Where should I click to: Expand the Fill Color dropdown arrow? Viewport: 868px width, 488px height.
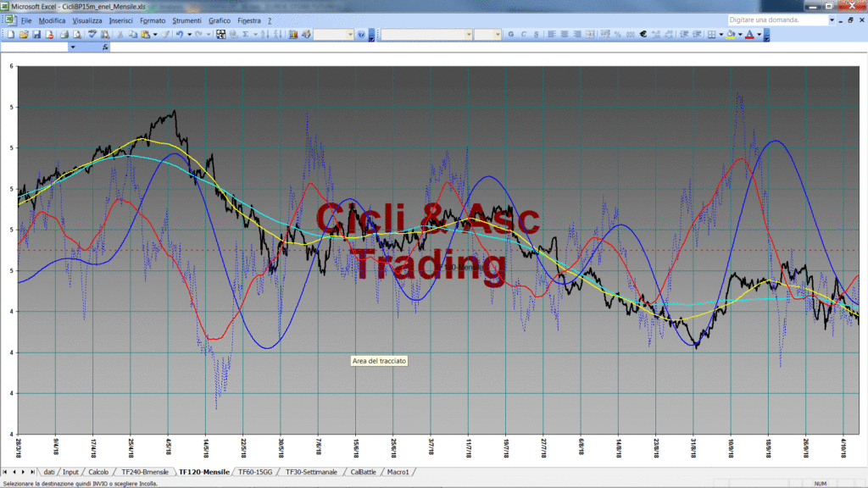[740, 34]
